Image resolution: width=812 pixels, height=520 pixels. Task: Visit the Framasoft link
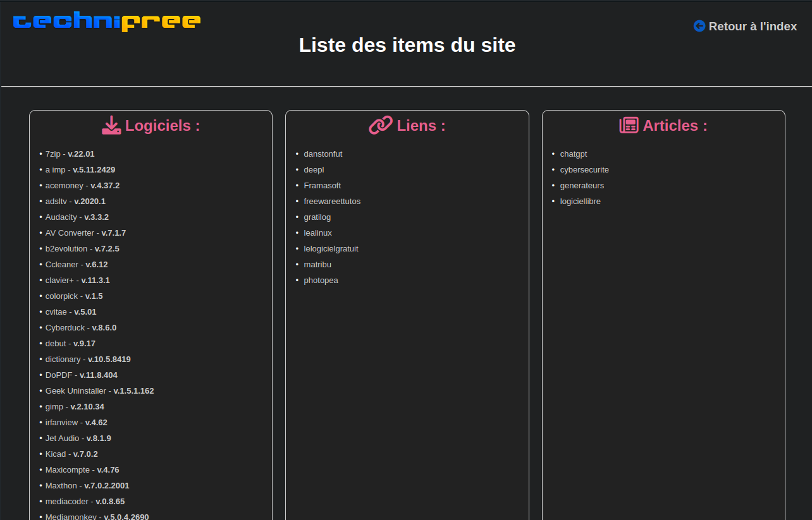click(322, 186)
